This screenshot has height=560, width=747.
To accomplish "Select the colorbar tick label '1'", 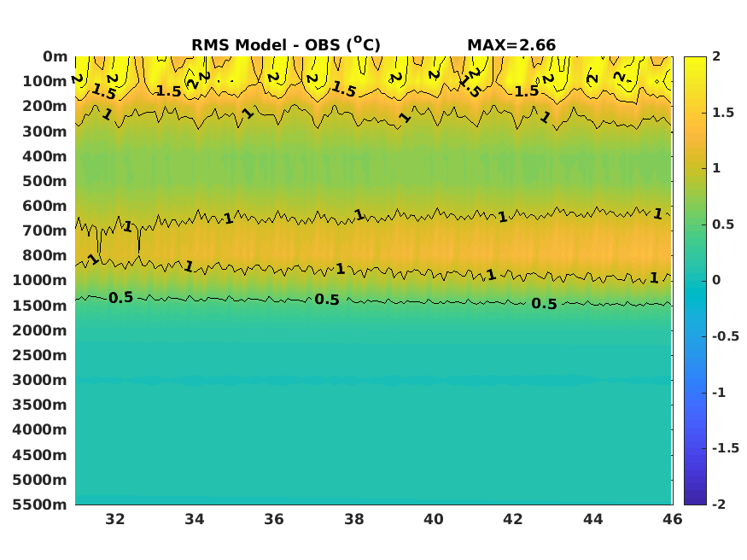I will pyautogui.click(x=716, y=168).
